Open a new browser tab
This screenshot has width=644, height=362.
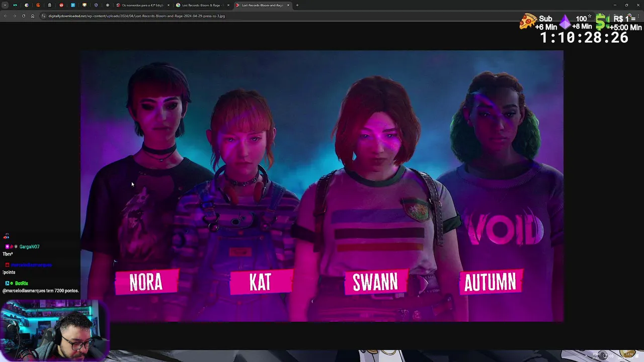pyautogui.click(x=297, y=5)
